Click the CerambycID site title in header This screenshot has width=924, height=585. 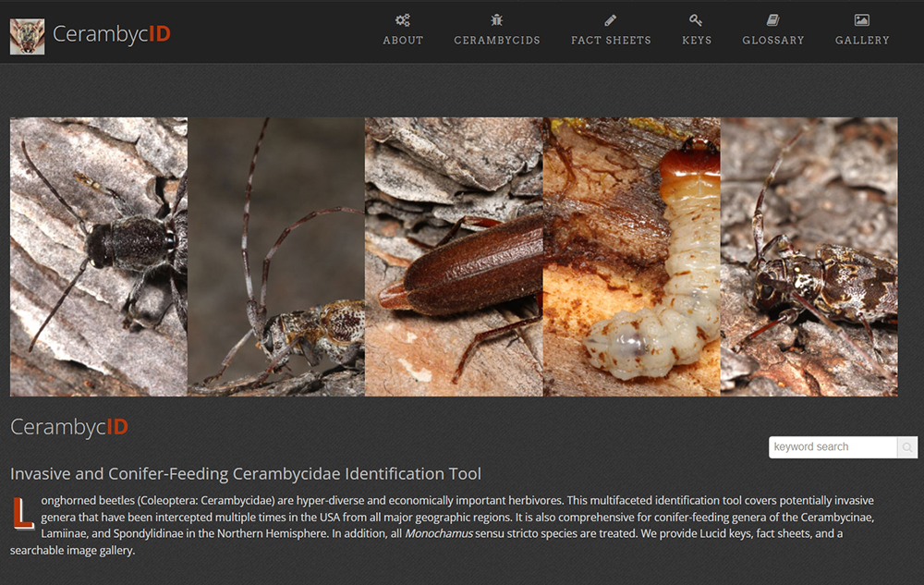112,34
